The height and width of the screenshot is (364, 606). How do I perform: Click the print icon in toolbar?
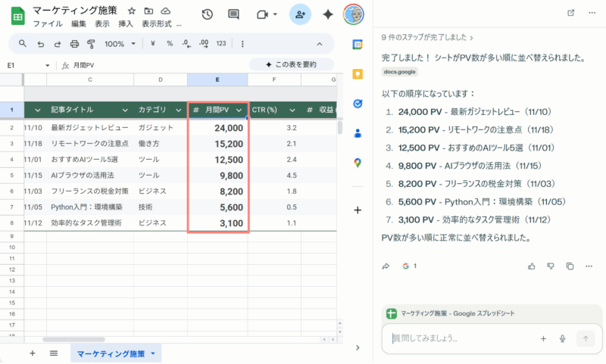tap(74, 44)
